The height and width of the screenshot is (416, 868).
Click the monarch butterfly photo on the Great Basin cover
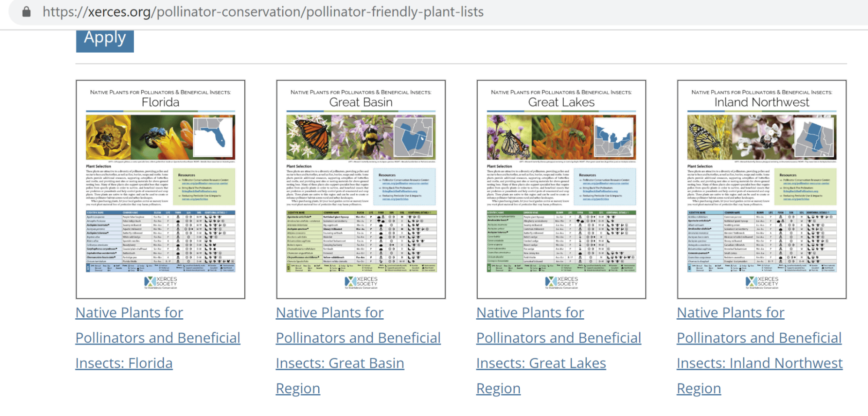309,138
